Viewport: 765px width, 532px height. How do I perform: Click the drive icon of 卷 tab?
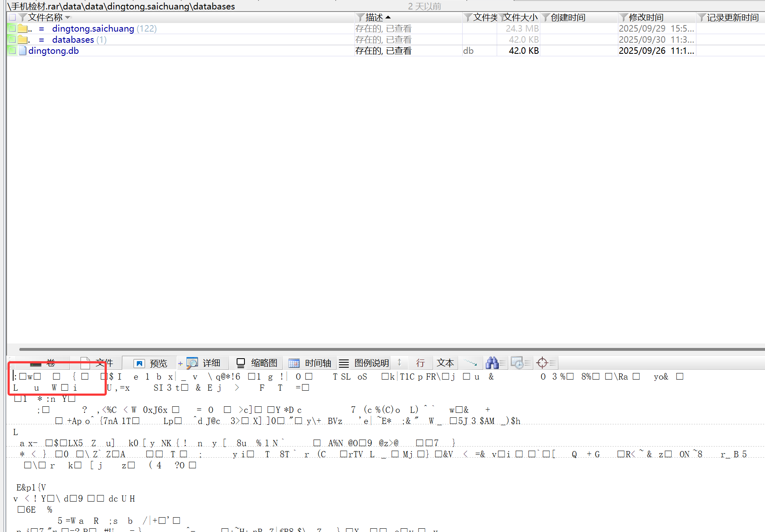[36, 364]
